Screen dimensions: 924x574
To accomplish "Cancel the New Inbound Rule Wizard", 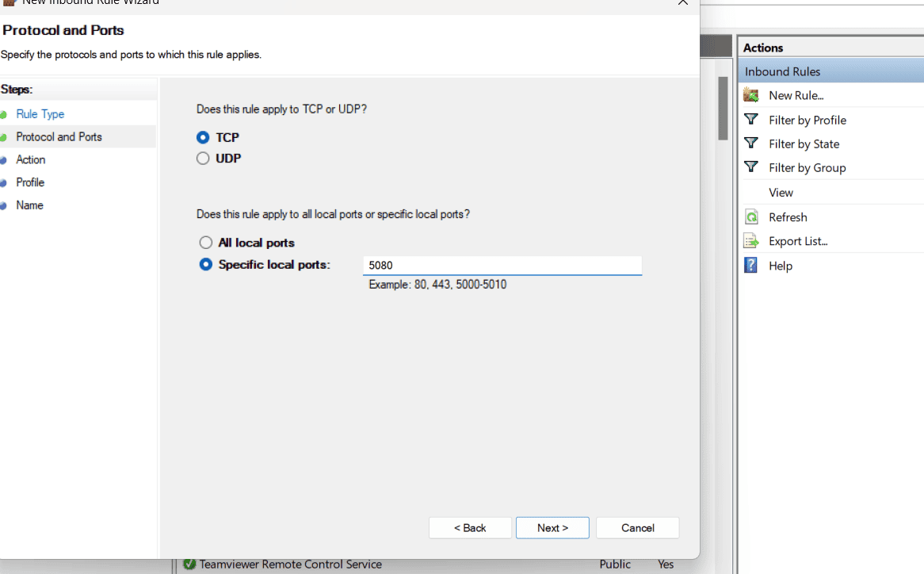I will tap(637, 528).
